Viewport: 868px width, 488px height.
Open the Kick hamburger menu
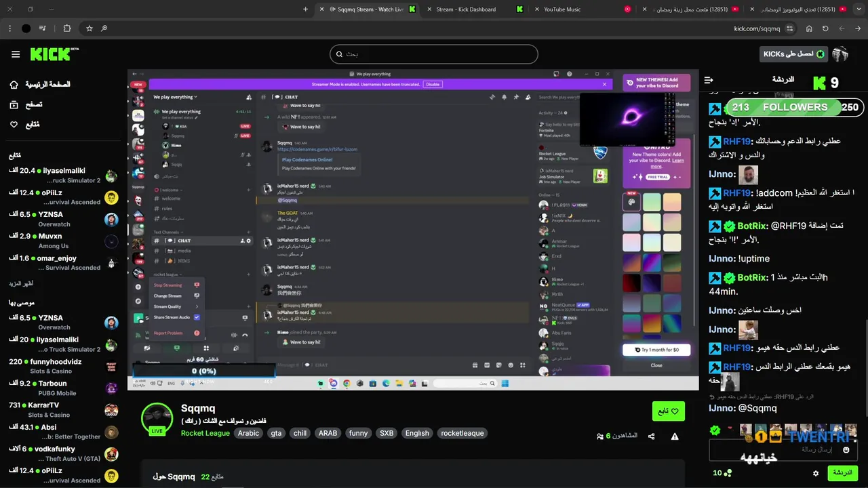[x=16, y=54]
